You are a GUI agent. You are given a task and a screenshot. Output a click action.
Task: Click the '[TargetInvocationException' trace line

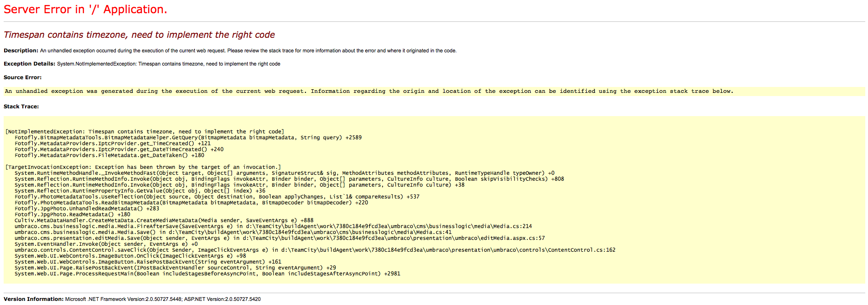(x=143, y=167)
